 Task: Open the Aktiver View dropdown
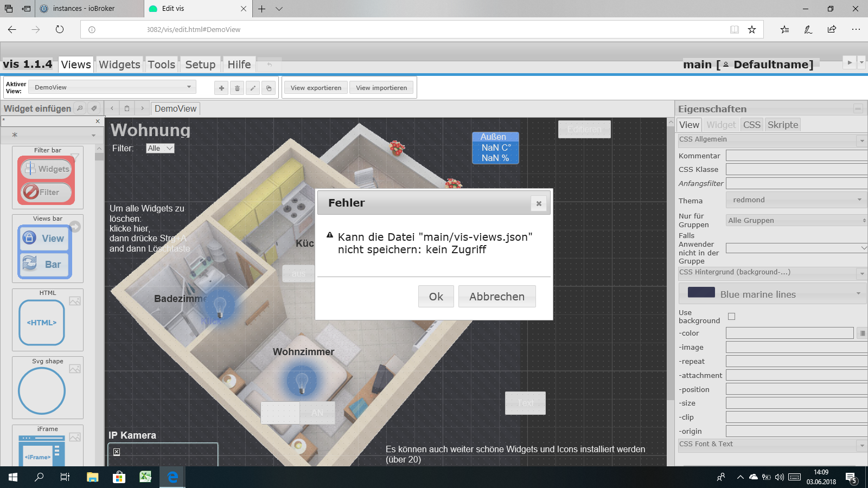pos(112,87)
